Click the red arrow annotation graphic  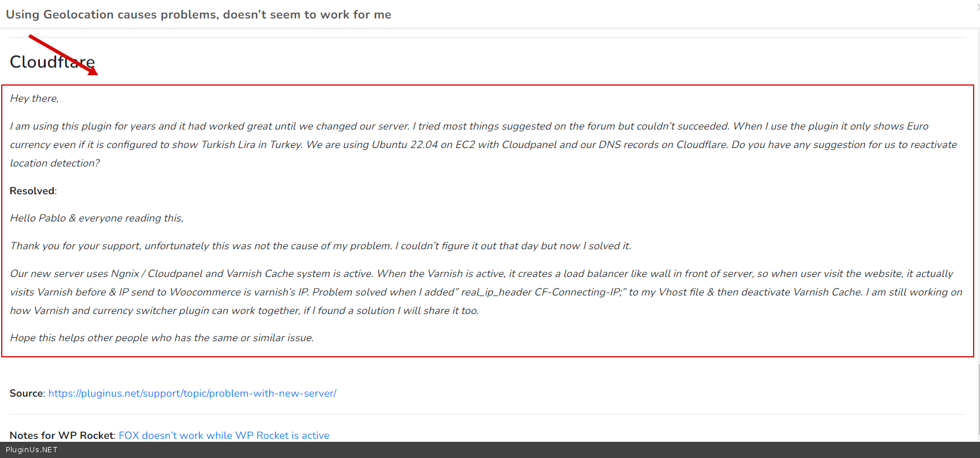point(62,54)
